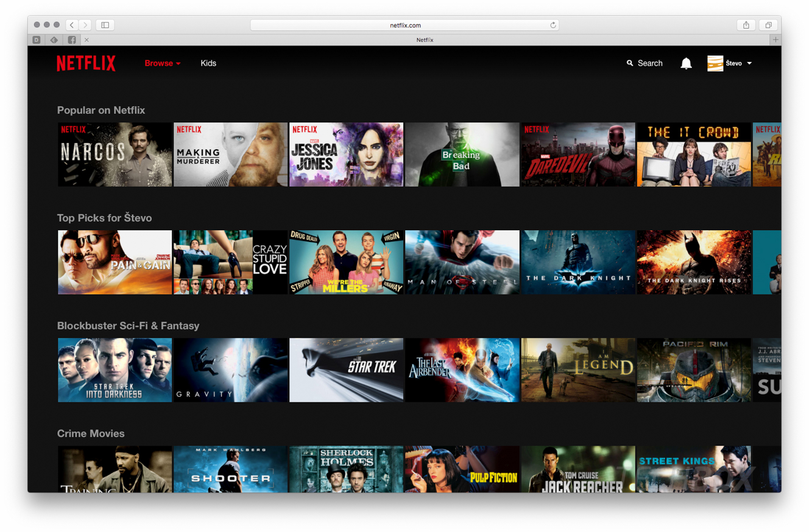This screenshot has width=809, height=532.
Task: Select the Netflix tab title
Action: point(425,40)
